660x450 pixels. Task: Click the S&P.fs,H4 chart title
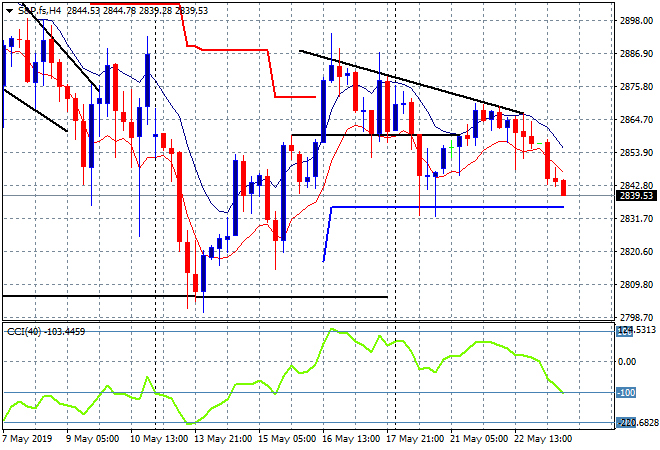(x=40, y=11)
